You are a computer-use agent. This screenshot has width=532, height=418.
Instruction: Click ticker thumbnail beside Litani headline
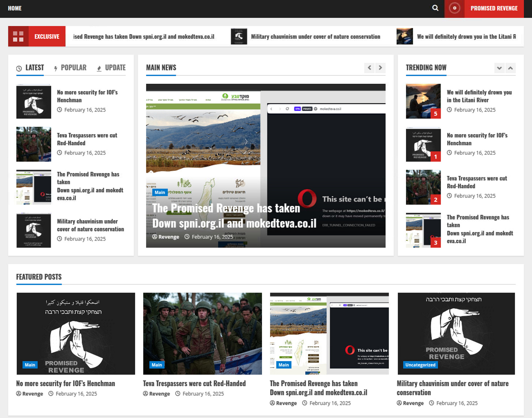click(x=405, y=36)
